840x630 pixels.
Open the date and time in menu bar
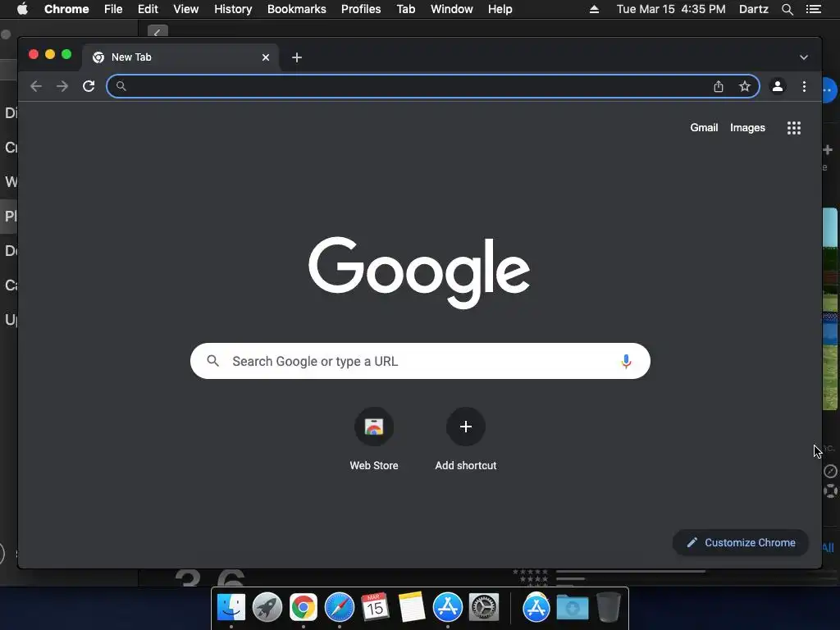tap(671, 9)
